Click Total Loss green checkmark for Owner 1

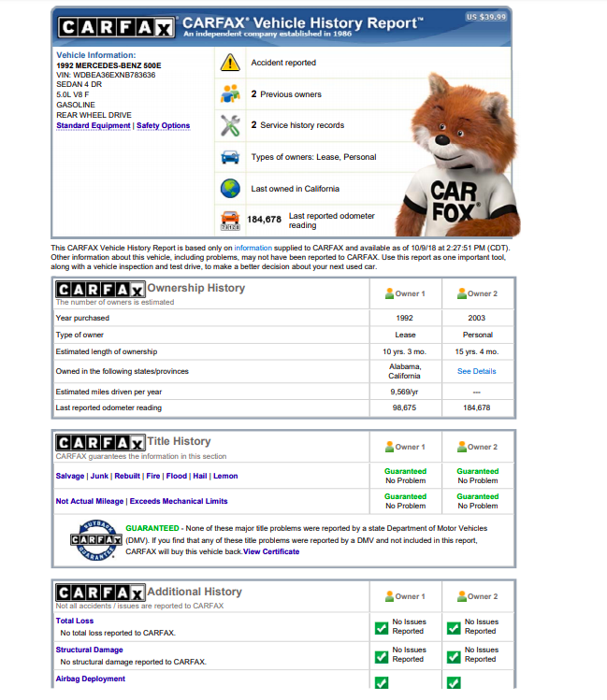coord(382,628)
